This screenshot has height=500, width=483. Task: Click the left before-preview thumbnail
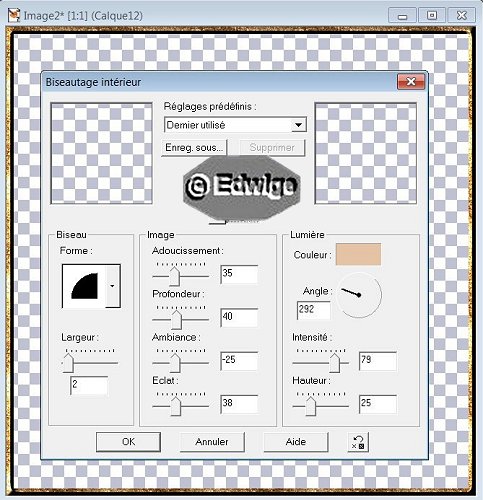point(101,153)
